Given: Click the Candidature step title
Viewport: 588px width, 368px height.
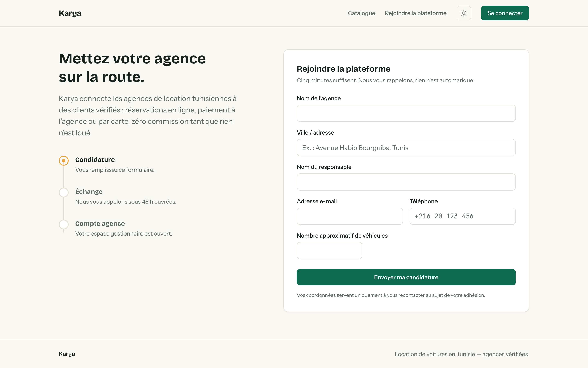Looking at the screenshot, I should coord(95,160).
